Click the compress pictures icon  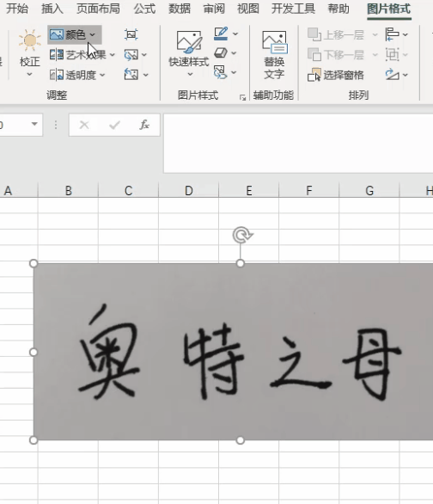[x=131, y=34]
